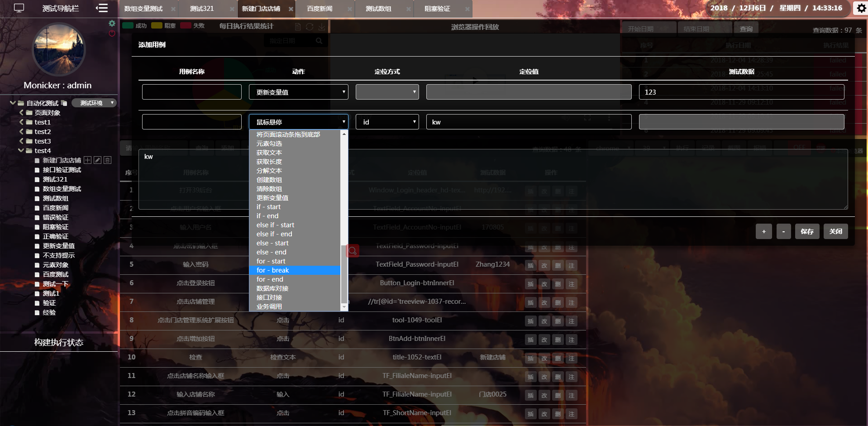Open the 更新变量值 tree item in sidebar
The height and width of the screenshot is (426, 868).
(59, 246)
